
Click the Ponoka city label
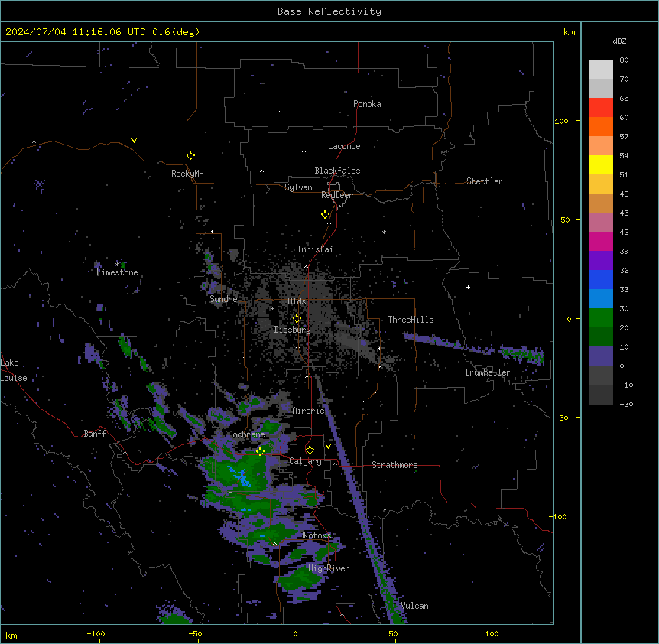coord(367,104)
